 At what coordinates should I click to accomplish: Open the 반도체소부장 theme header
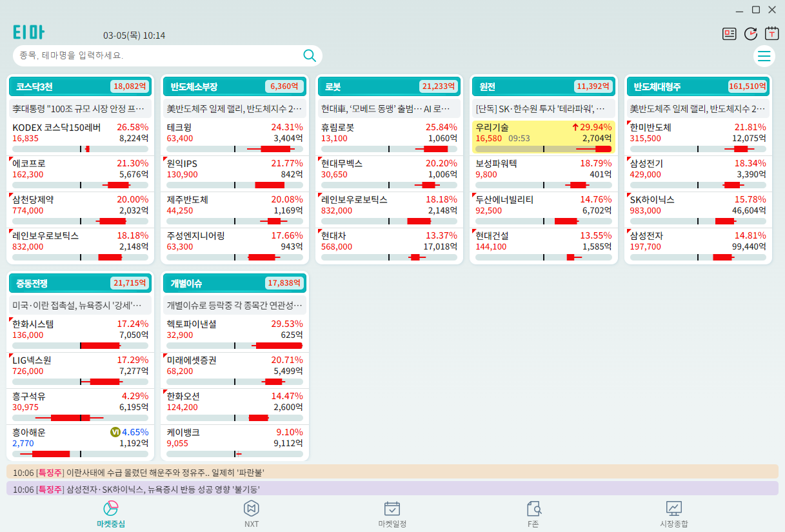(x=235, y=86)
